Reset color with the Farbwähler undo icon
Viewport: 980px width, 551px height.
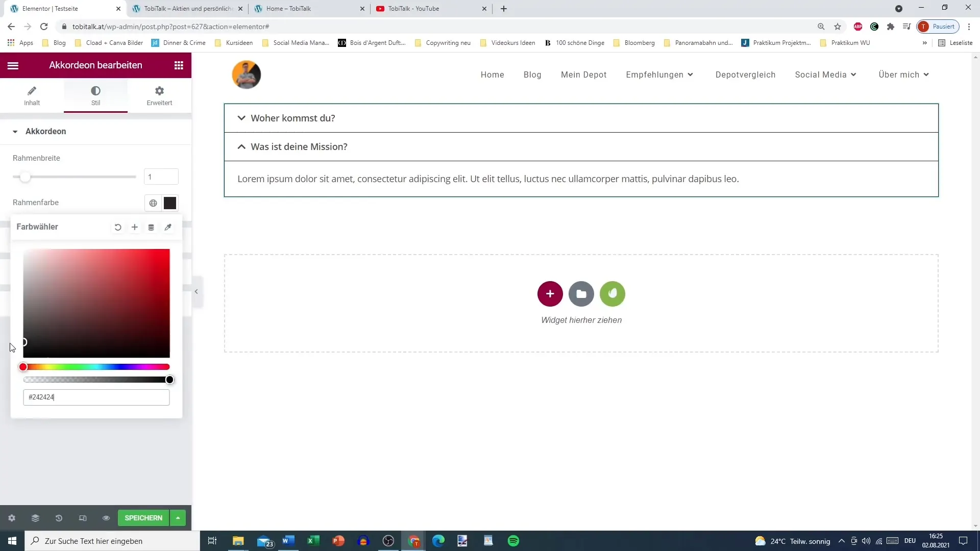pos(118,227)
